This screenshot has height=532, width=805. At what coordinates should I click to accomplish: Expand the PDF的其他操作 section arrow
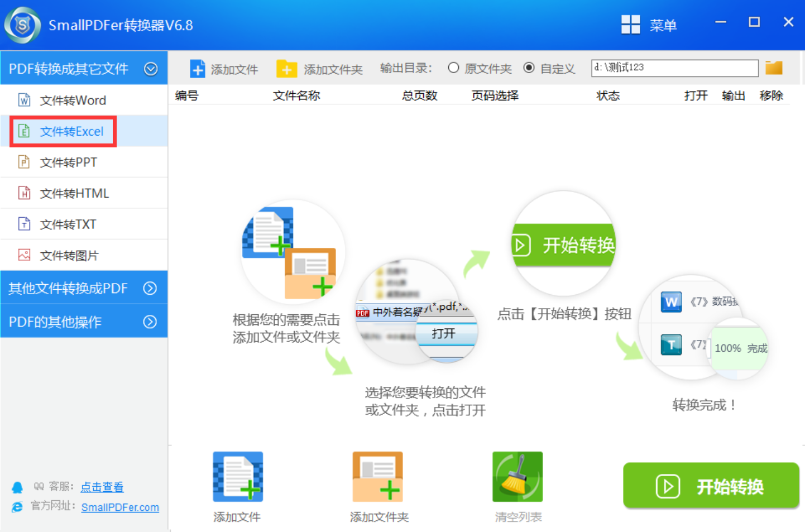click(150, 322)
